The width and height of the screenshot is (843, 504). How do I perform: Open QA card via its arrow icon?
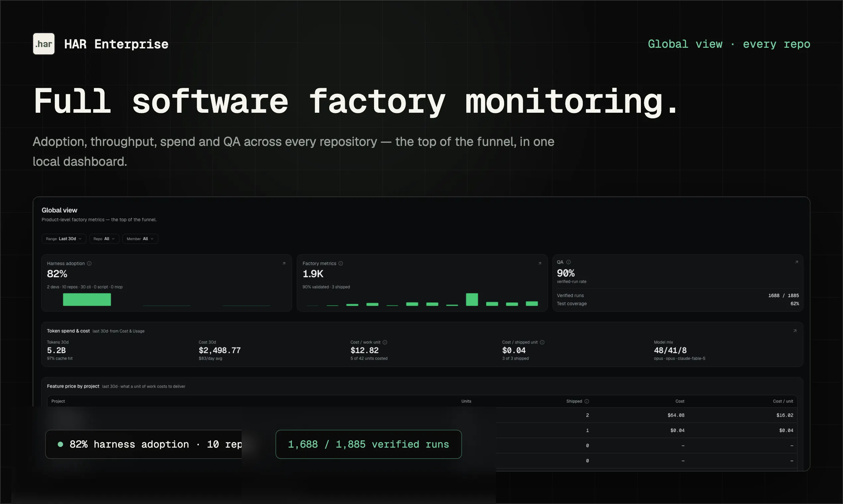(797, 262)
